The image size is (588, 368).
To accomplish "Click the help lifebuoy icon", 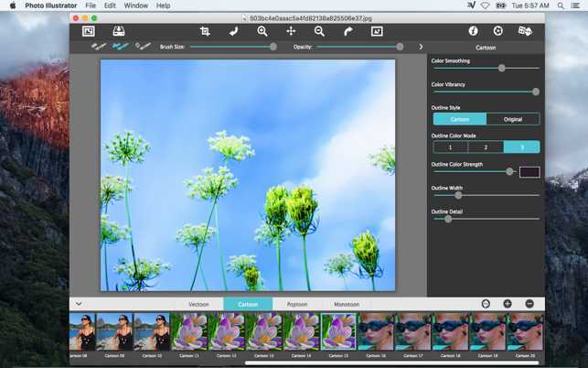I will click(498, 31).
